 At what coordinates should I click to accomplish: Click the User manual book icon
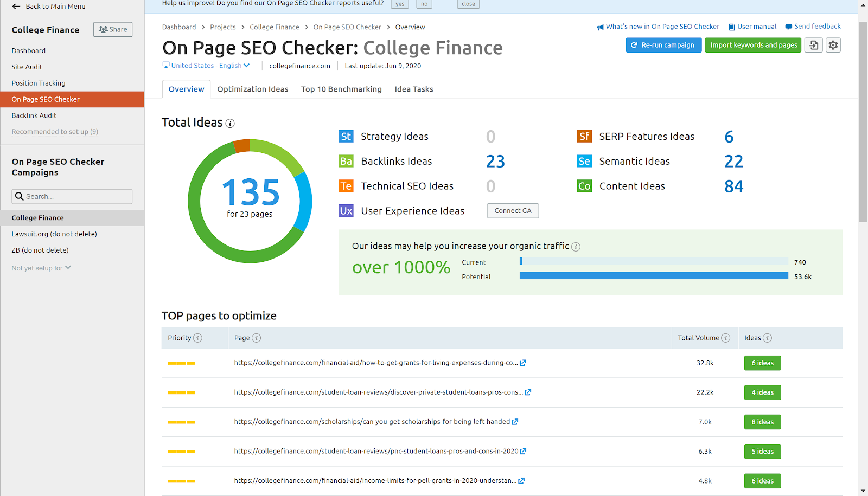[x=731, y=27]
